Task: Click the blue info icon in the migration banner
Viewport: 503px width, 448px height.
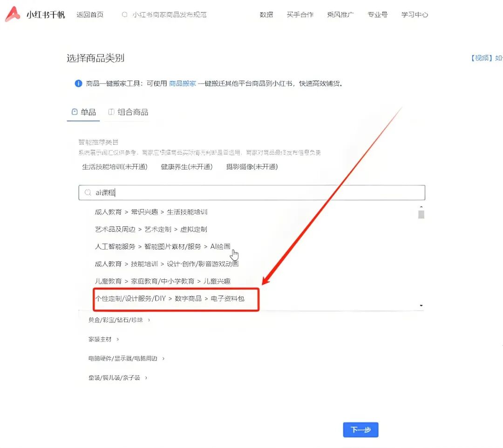Action: (x=78, y=83)
